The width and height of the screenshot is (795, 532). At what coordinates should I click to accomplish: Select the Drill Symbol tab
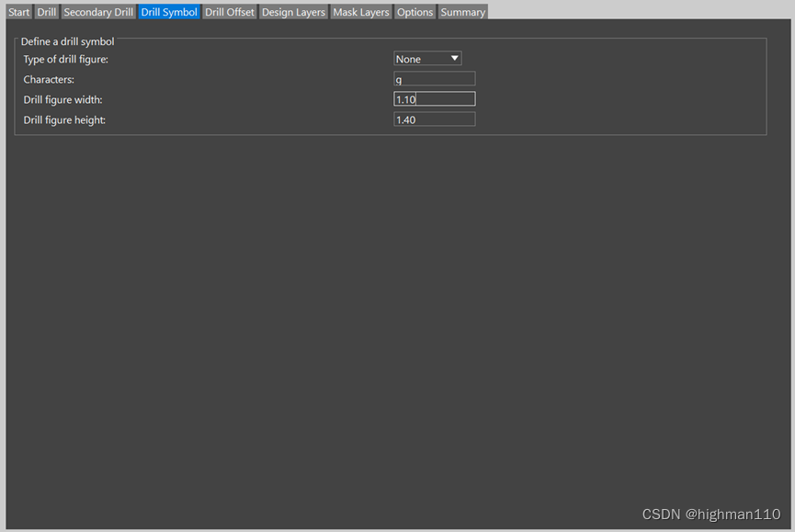(169, 12)
